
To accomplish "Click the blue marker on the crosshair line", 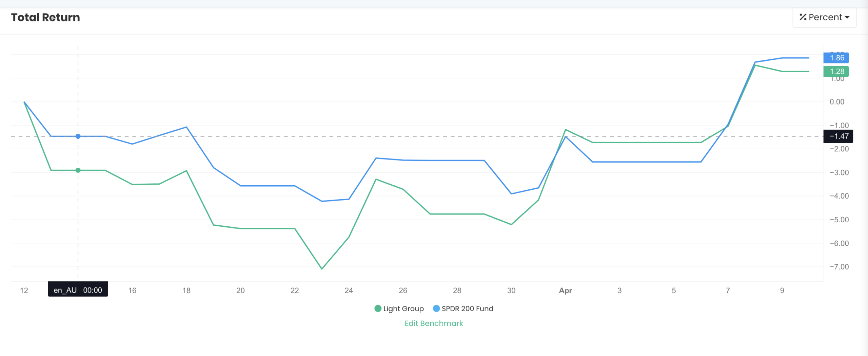I will pyautogui.click(x=78, y=136).
